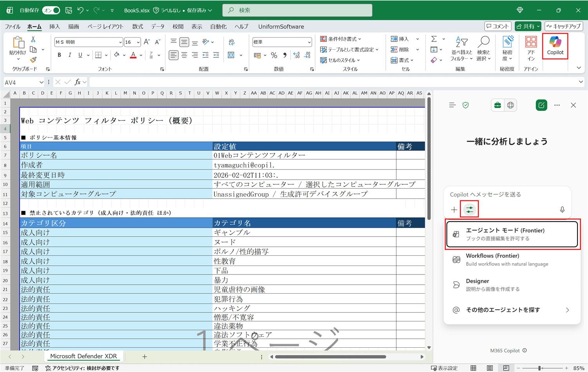The width and height of the screenshot is (588, 372).
Task: Start new chat with green compose icon
Action: coord(541,105)
